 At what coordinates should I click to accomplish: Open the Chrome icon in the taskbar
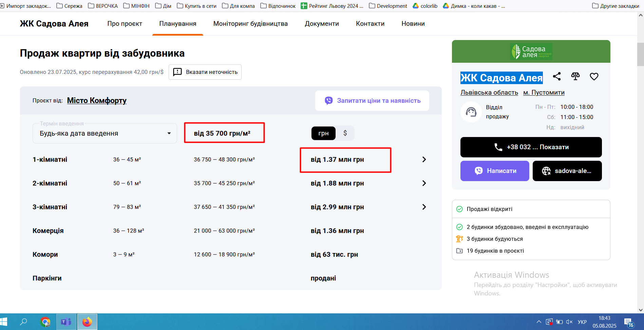point(45,322)
